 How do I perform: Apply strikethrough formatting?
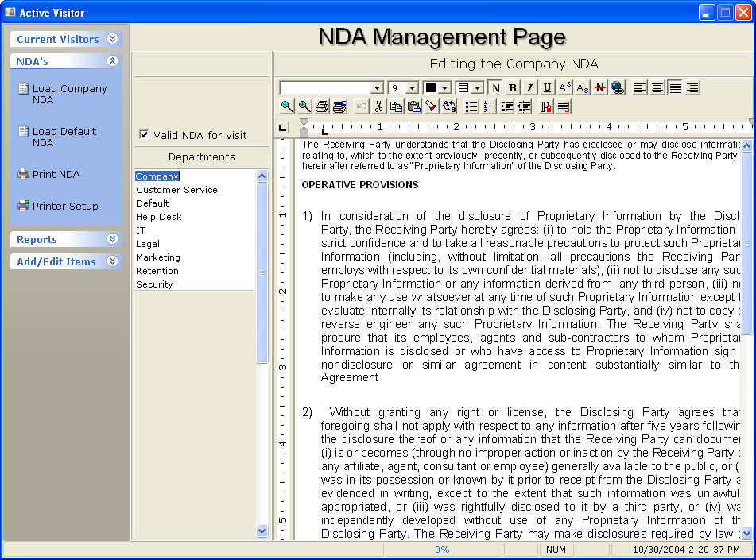[x=599, y=87]
